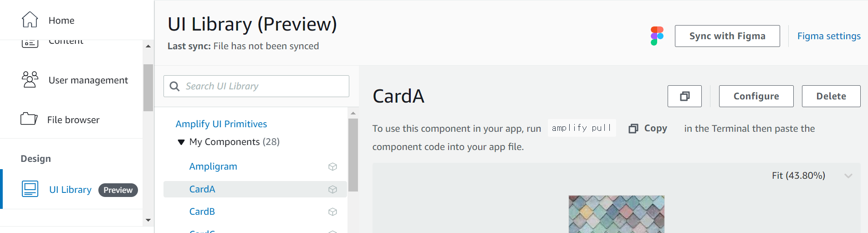This screenshot has width=868, height=233.
Task: Copy the amplify pull command
Action: coord(648,129)
